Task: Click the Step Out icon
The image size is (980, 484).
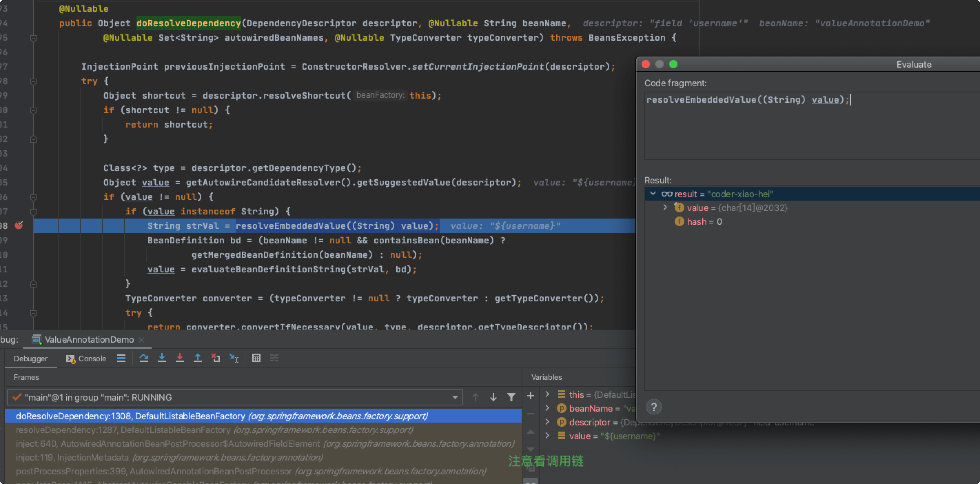Action: [197, 358]
